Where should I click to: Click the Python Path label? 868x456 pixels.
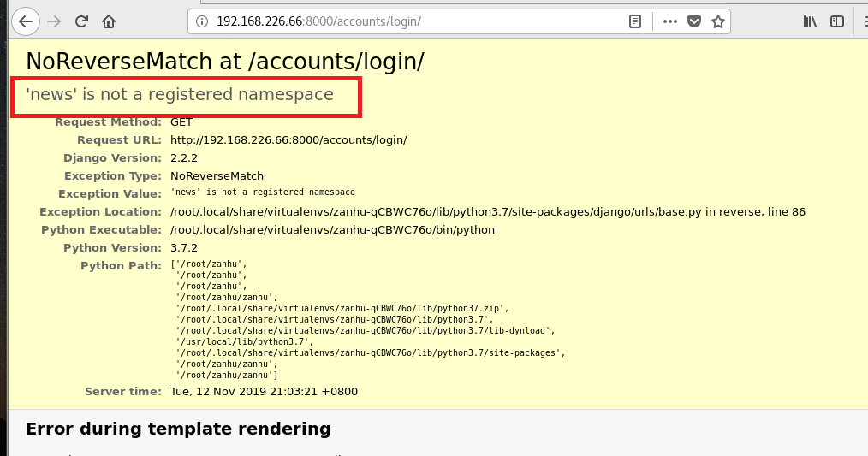point(122,265)
